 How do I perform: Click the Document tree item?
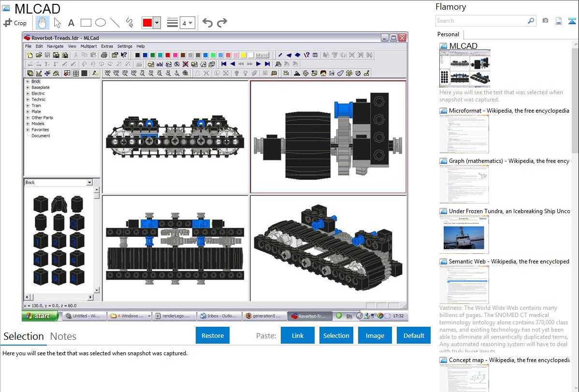coord(41,136)
